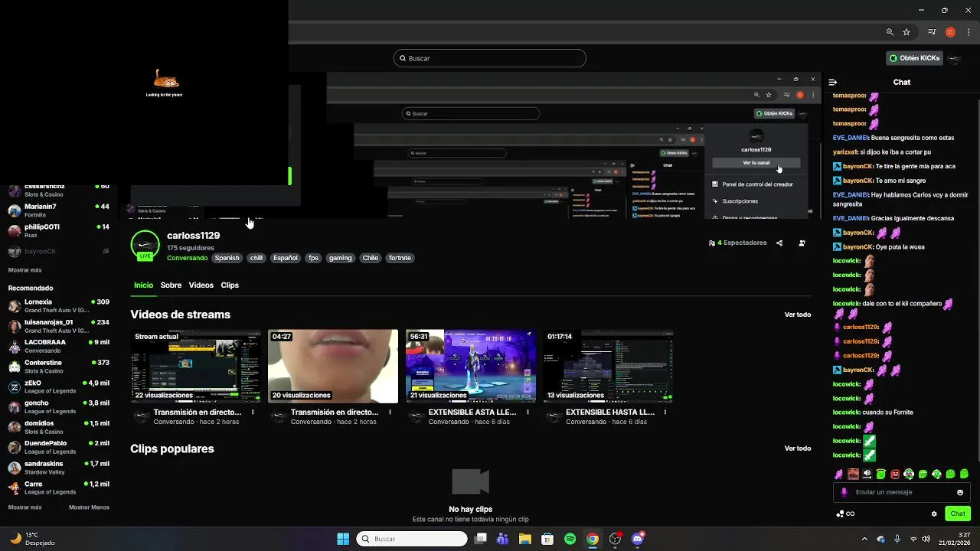Expand recommended list with Mostrar más
This screenshot has height=551, width=980.
click(x=24, y=507)
